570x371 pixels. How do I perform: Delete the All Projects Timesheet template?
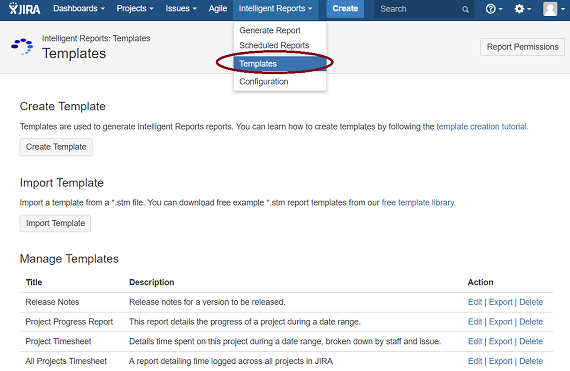tap(531, 361)
